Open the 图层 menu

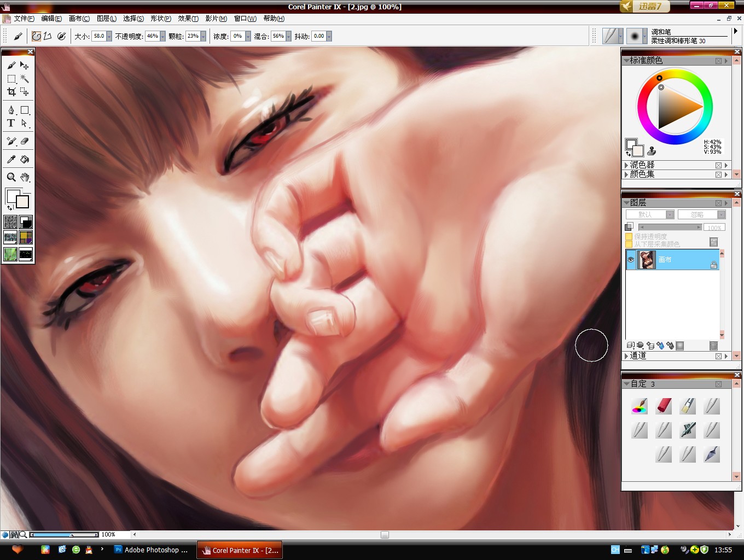[107, 19]
